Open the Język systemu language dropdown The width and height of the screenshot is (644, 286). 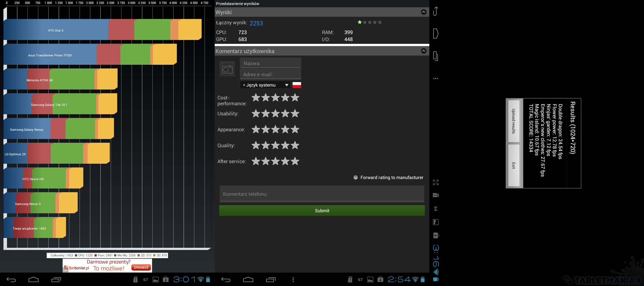[265, 85]
